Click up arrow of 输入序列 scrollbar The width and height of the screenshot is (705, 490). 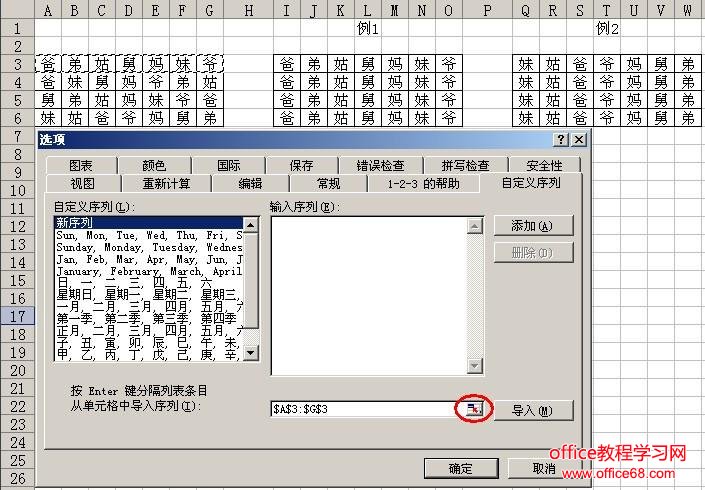coord(474,226)
